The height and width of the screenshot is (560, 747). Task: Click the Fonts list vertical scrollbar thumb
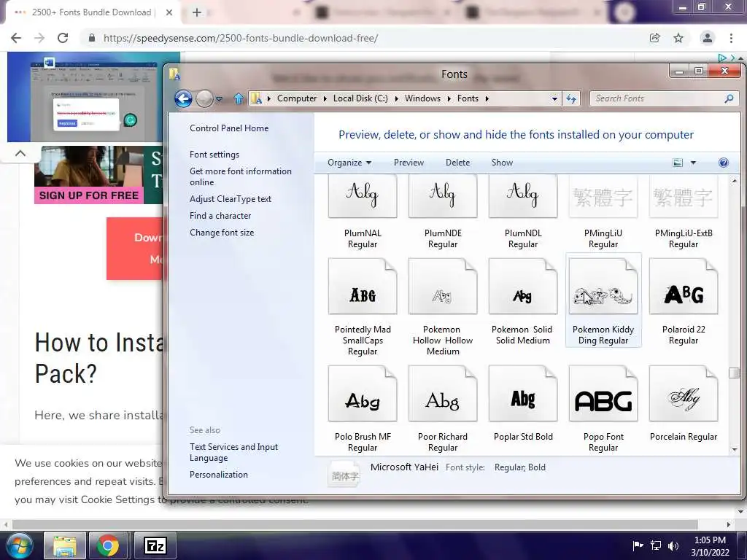(734, 373)
